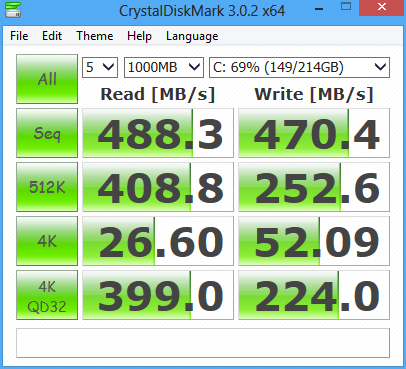The image size is (406, 369).
Task: Open the Theme menu
Action: pyautogui.click(x=95, y=36)
